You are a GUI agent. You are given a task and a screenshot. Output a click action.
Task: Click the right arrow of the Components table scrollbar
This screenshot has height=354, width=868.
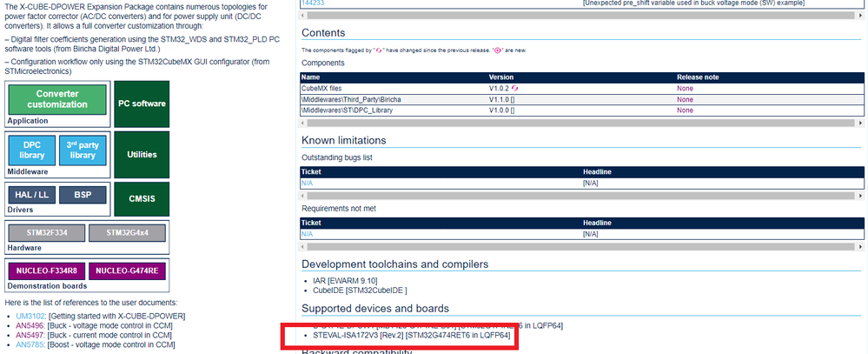pos(861,123)
